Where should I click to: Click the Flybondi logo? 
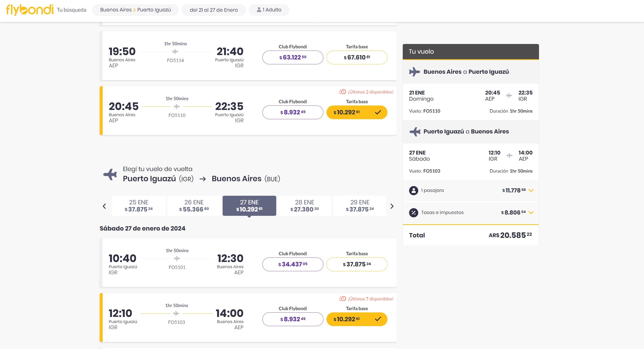[x=30, y=10]
